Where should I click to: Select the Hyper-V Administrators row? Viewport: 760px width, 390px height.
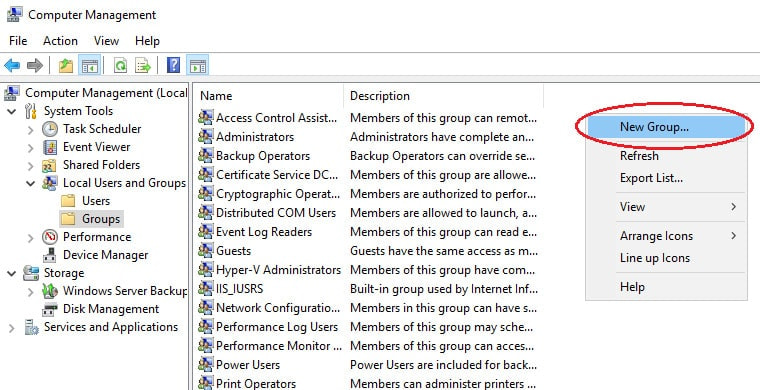click(368, 270)
